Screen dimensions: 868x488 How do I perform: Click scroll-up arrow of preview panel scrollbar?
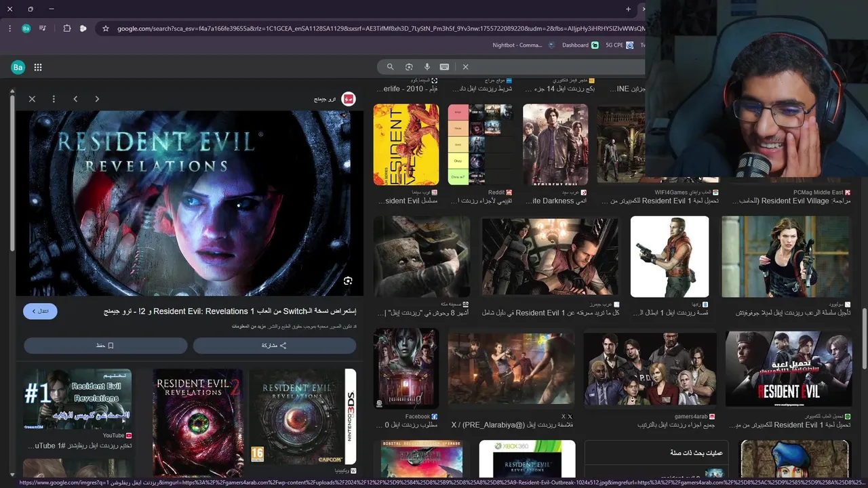pyautogui.click(x=12, y=90)
